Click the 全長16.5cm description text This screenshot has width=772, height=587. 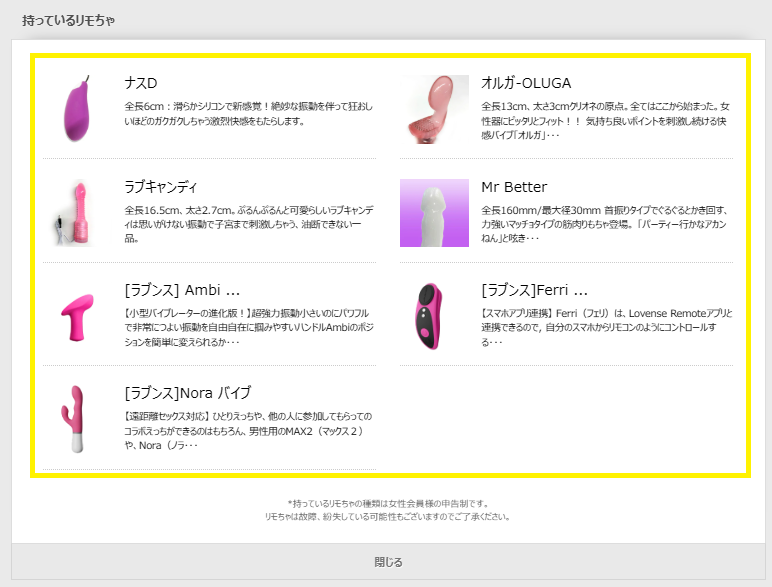pyautogui.click(x=249, y=224)
